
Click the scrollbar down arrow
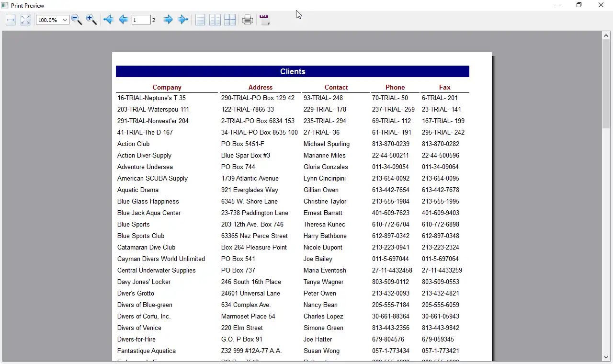click(606, 357)
